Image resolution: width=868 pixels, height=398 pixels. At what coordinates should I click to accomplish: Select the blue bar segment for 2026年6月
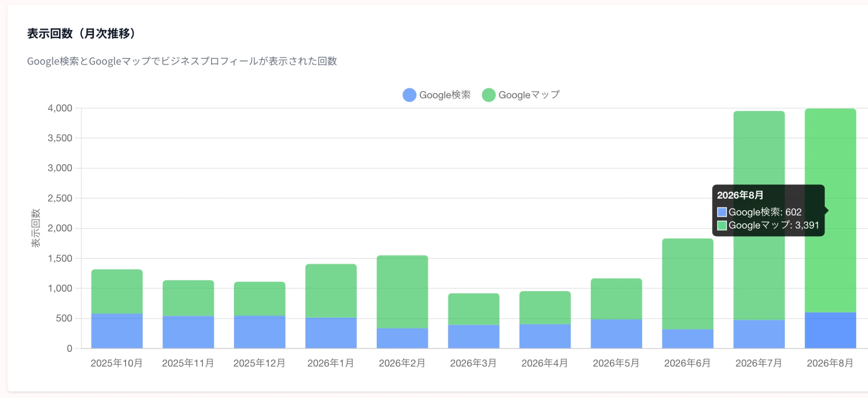tap(687, 339)
